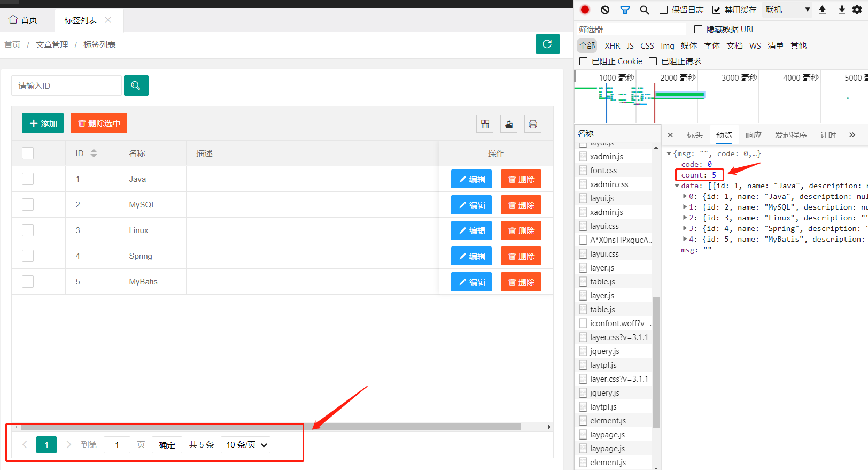
Task: Select the font.css request row
Action: click(613, 171)
